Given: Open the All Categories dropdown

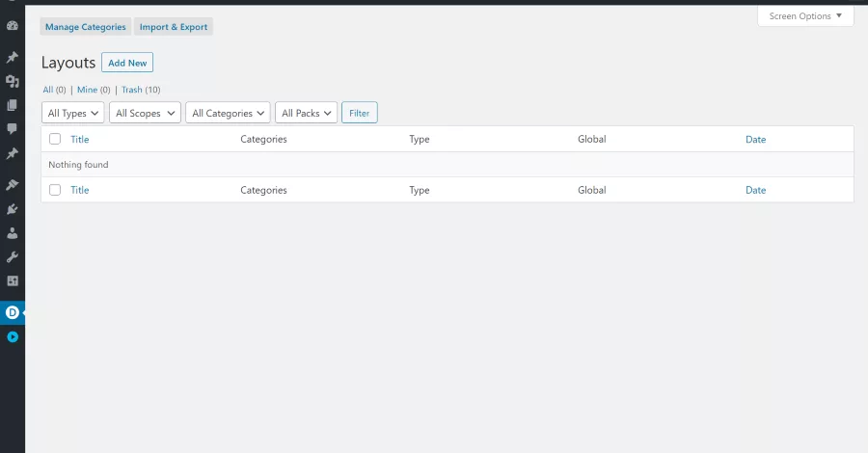Looking at the screenshot, I should tap(228, 113).
